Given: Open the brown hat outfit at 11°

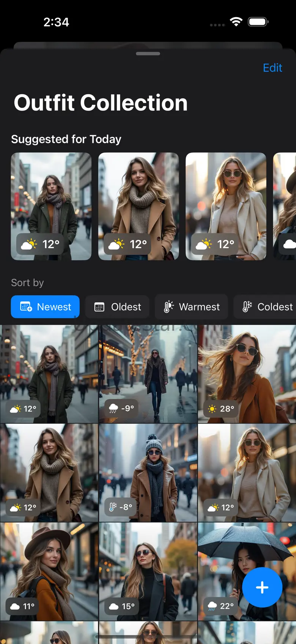Looking at the screenshot, I should coord(49,571).
